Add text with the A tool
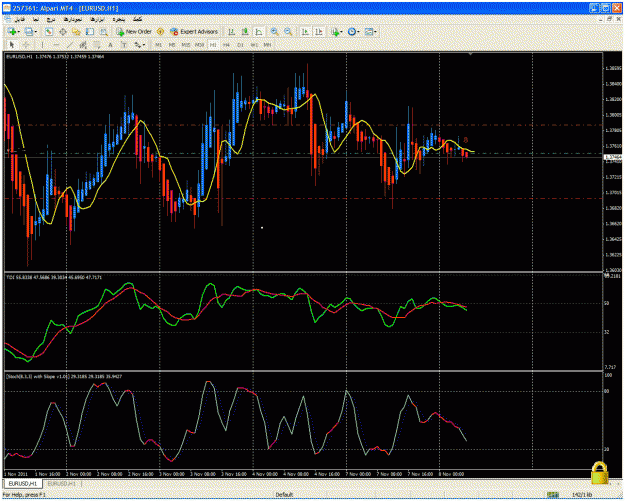This screenshot has width=625, height=501. click(x=110, y=45)
